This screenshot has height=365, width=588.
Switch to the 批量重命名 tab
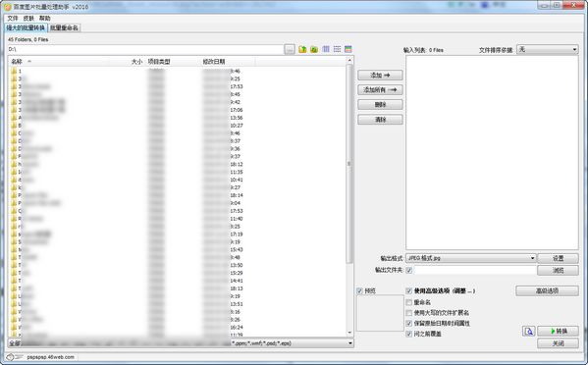point(64,28)
